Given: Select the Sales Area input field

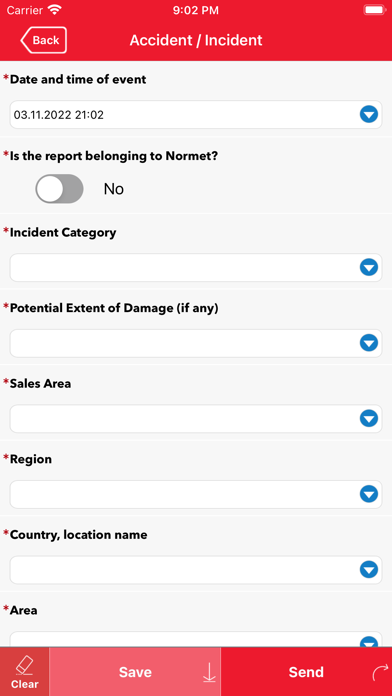Looking at the screenshot, I should click(x=196, y=419).
